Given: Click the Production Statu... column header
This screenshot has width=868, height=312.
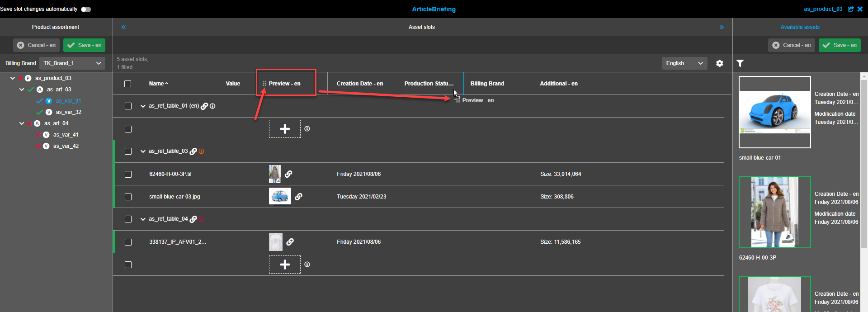Looking at the screenshot, I should (x=429, y=84).
